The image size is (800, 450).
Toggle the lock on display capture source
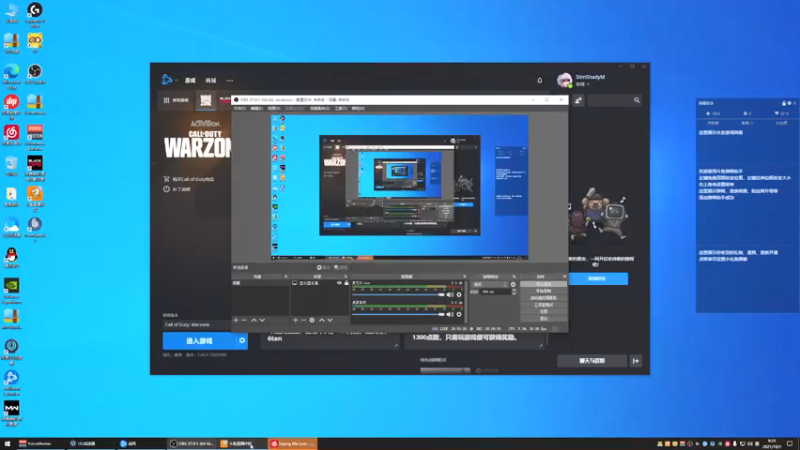(x=346, y=283)
